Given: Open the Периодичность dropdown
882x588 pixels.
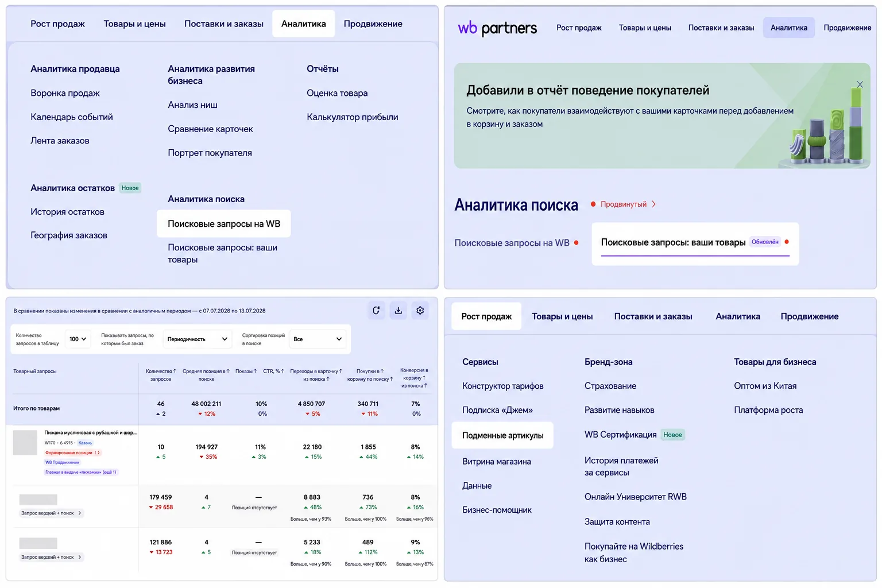Looking at the screenshot, I should [197, 339].
